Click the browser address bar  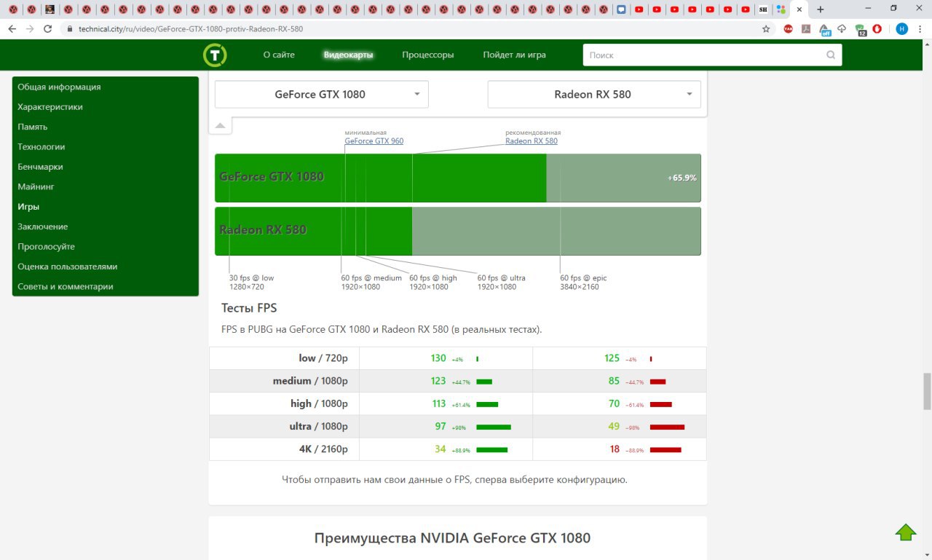pos(415,29)
